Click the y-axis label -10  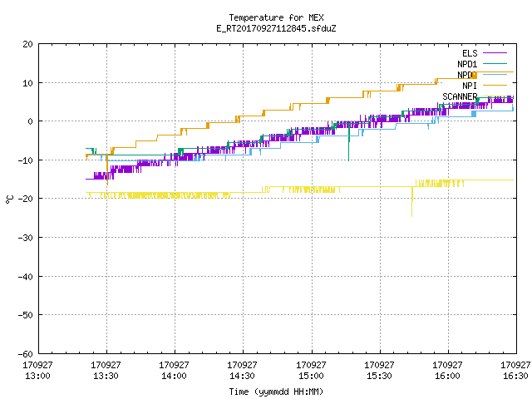pos(26,160)
